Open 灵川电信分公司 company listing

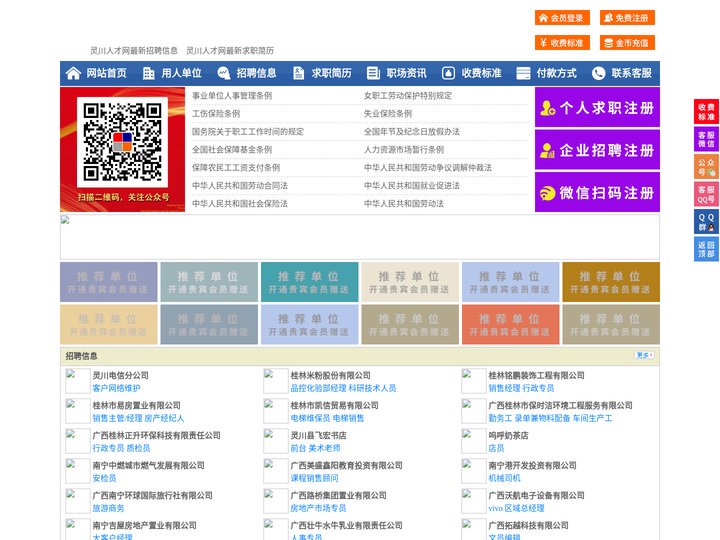click(120, 375)
